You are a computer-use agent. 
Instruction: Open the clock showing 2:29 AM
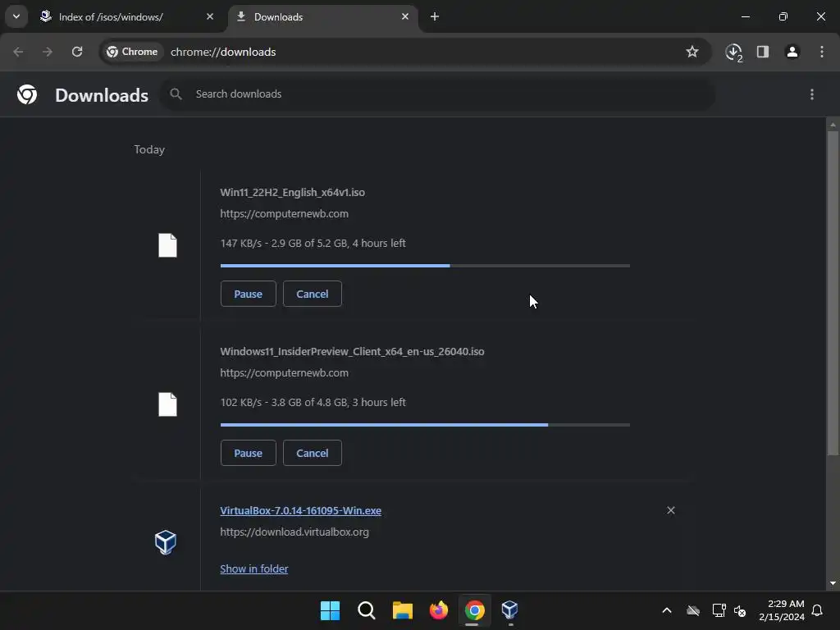pyautogui.click(x=782, y=610)
